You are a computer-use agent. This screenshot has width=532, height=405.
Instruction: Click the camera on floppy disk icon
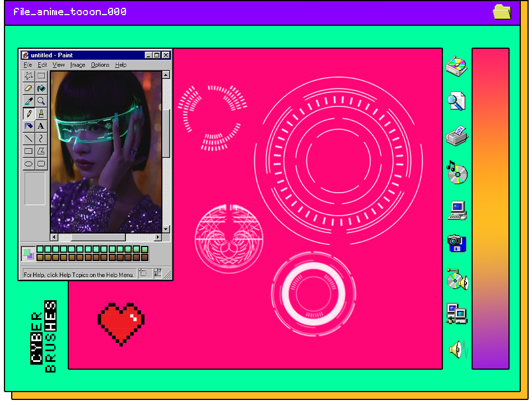[x=456, y=243]
